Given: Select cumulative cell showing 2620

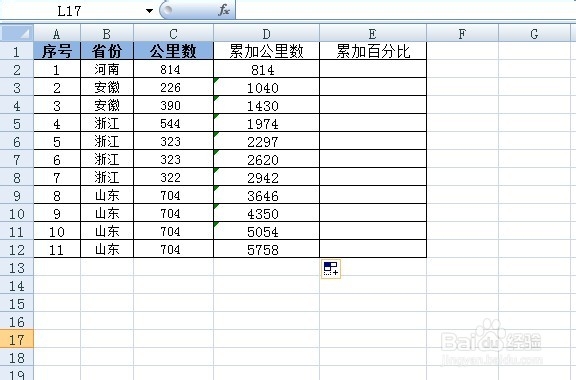Looking at the screenshot, I should (x=267, y=159).
